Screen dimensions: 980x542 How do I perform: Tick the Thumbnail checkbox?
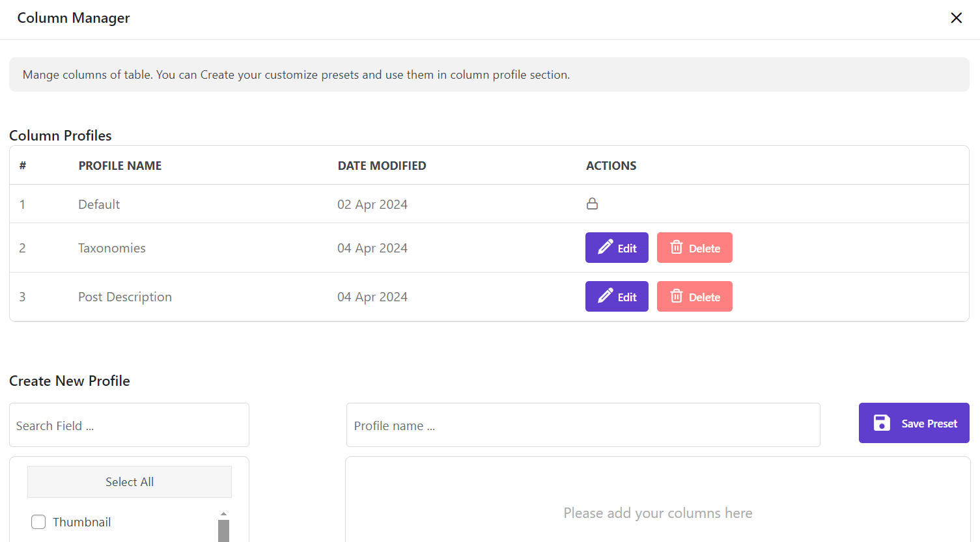coord(38,522)
